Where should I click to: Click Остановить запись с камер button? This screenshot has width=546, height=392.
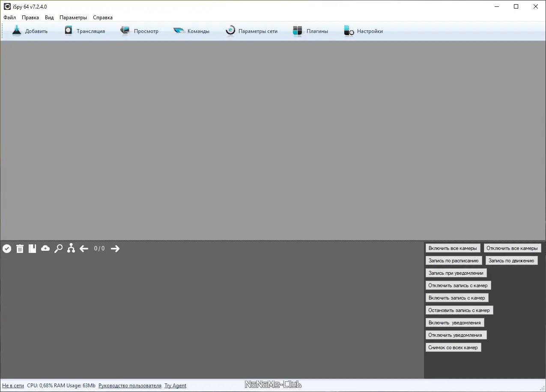pyautogui.click(x=459, y=310)
